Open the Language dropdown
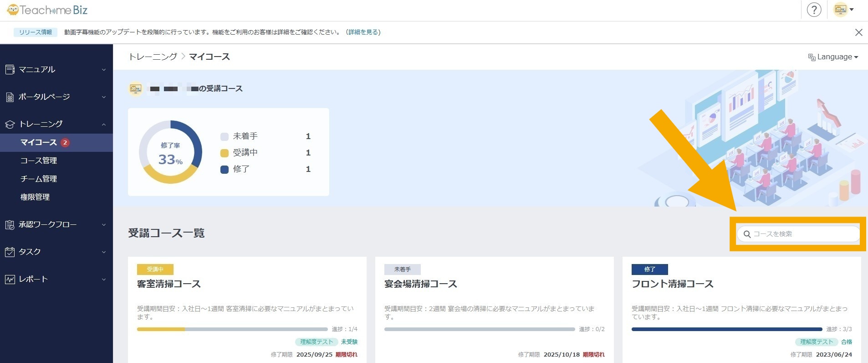The height and width of the screenshot is (363, 868). click(x=833, y=57)
